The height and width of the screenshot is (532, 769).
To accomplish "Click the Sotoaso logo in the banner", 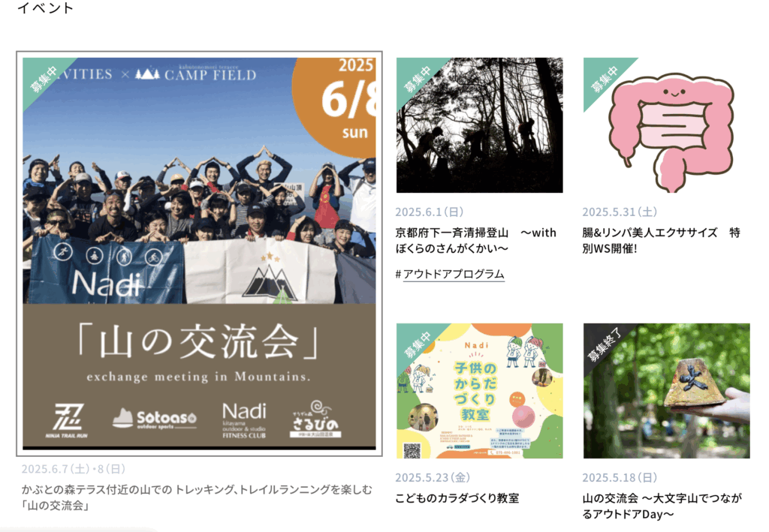I will point(155,419).
